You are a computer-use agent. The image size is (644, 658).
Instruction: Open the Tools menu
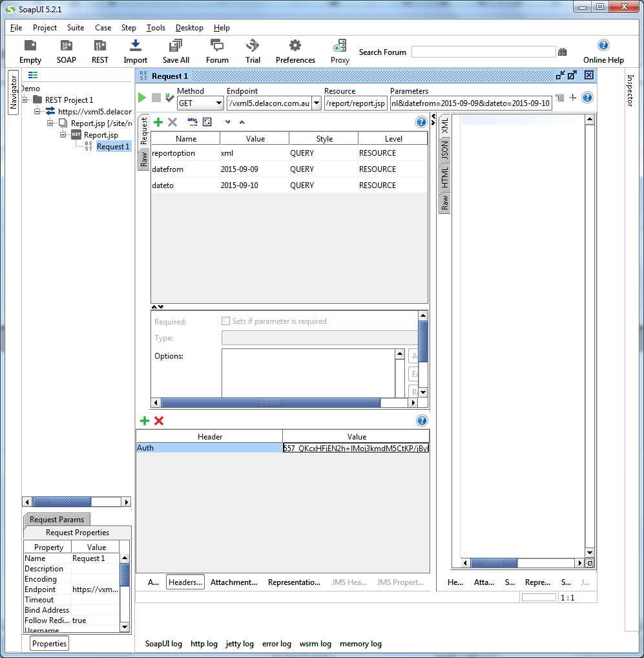[x=156, y=28]
